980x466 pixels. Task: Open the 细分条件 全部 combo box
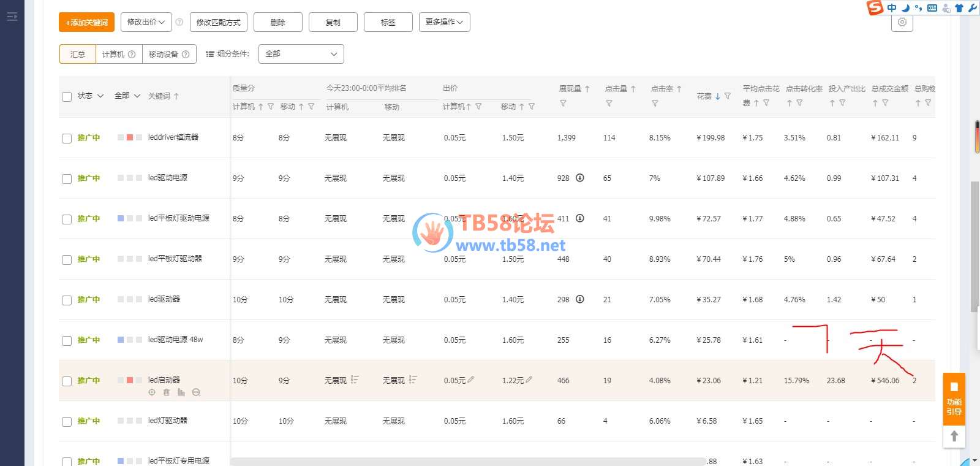(301, 54)
